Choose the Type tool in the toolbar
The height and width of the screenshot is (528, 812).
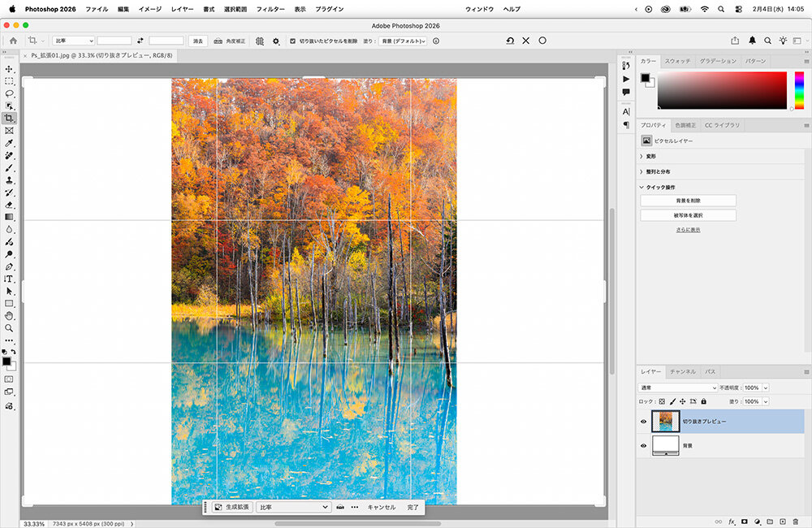click(x=9, y=279)
